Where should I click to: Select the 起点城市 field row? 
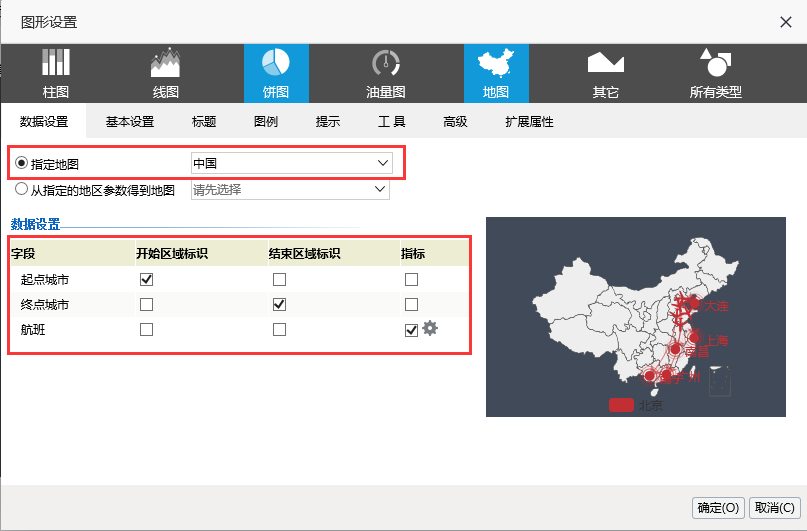239,279
